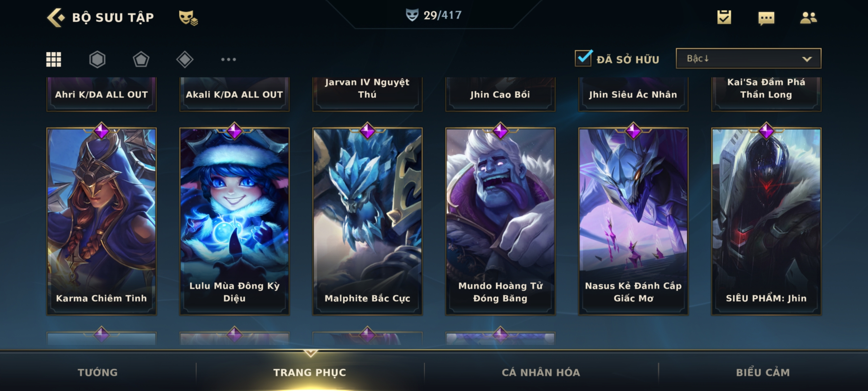This screenshot has width=868, height=391.
Task: Open the missions checklist icon
Action: click(724, 17)
